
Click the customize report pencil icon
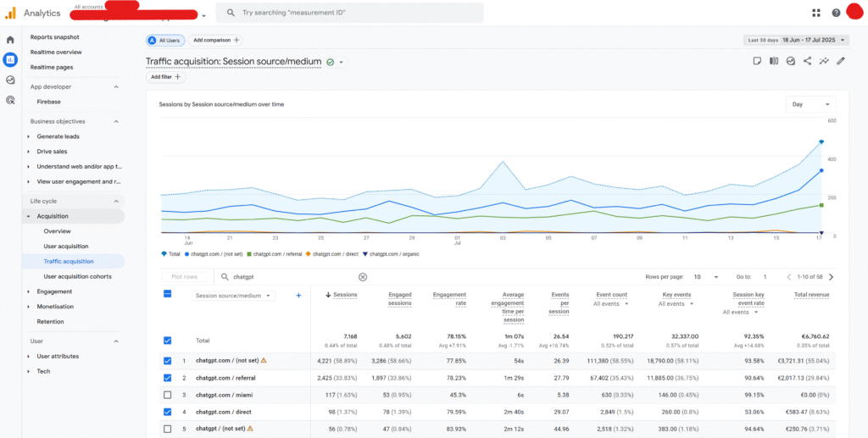pos(841,61)
